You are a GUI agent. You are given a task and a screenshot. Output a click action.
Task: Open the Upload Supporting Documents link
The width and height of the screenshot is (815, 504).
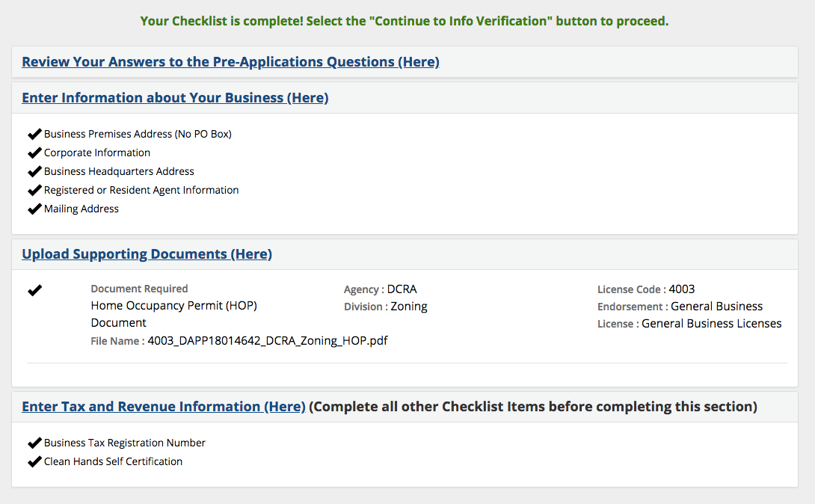(x=147, y=253)
